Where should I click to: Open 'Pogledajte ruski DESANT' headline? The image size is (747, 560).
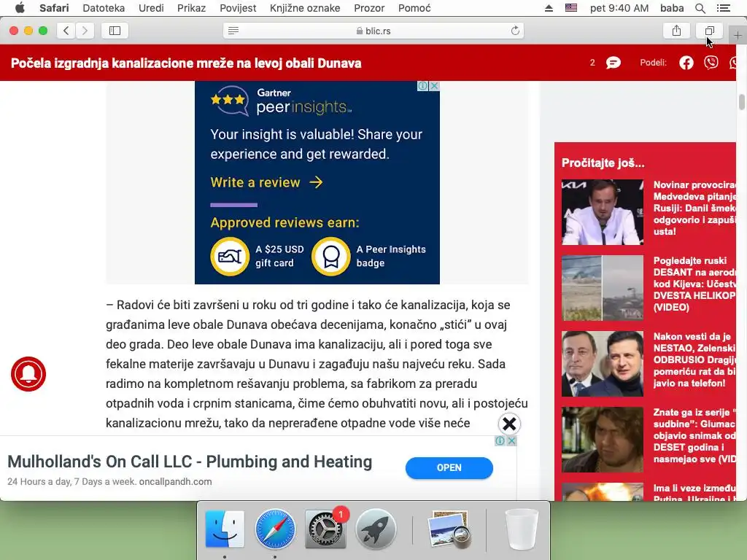(694, 284)
